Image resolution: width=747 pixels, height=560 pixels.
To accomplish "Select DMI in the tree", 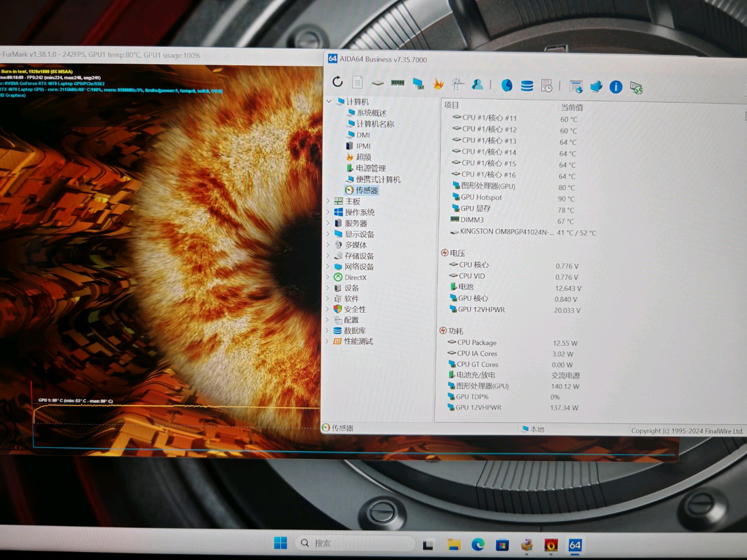I will (x=363, y=135).
